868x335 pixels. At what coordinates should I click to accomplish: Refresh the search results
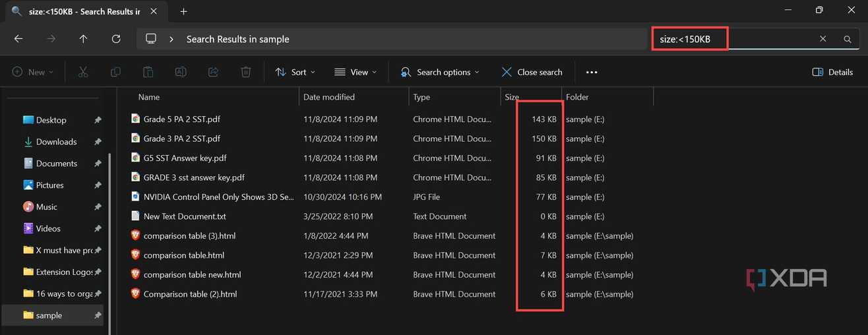pyautogui.click(x=116, y=39)
